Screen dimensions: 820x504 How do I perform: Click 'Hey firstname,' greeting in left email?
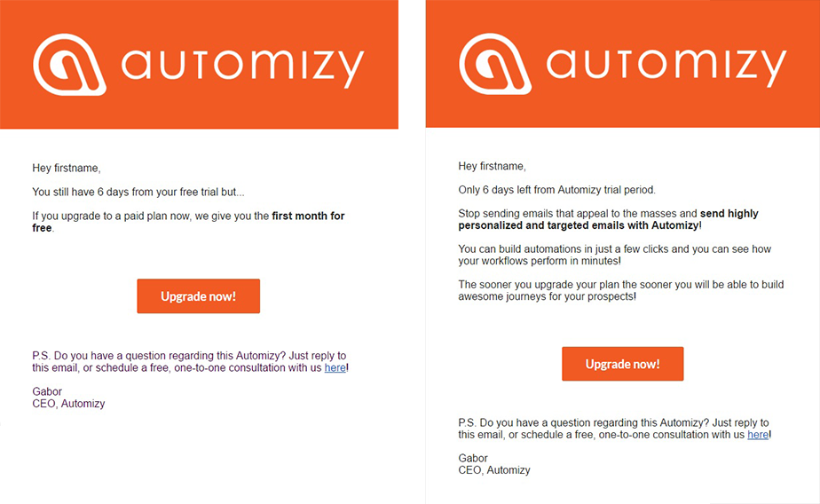(67, 168)
